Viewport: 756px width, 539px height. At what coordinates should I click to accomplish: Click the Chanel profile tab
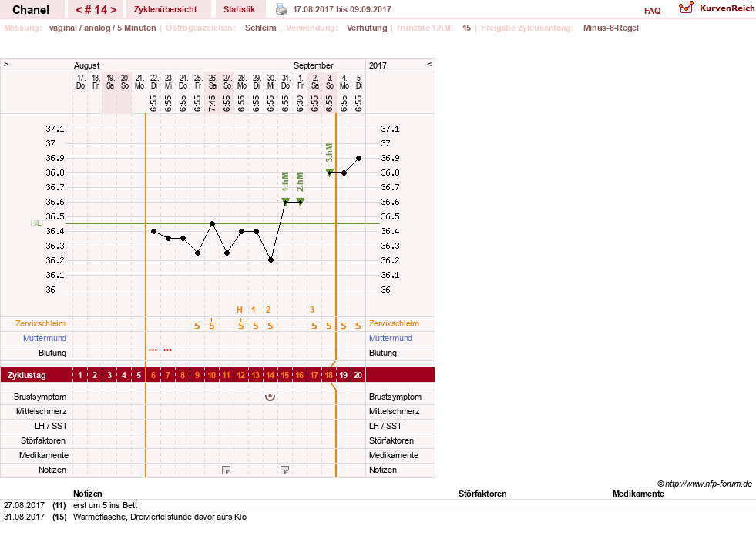[31, 10]
